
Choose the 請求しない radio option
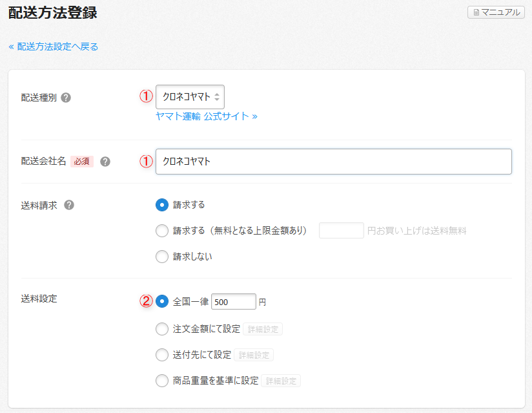[x=162, y=257]
